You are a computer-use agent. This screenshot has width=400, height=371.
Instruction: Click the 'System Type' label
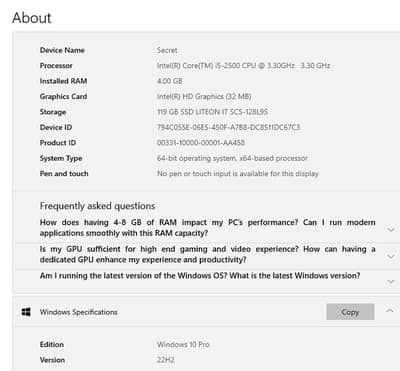(61, 158)
